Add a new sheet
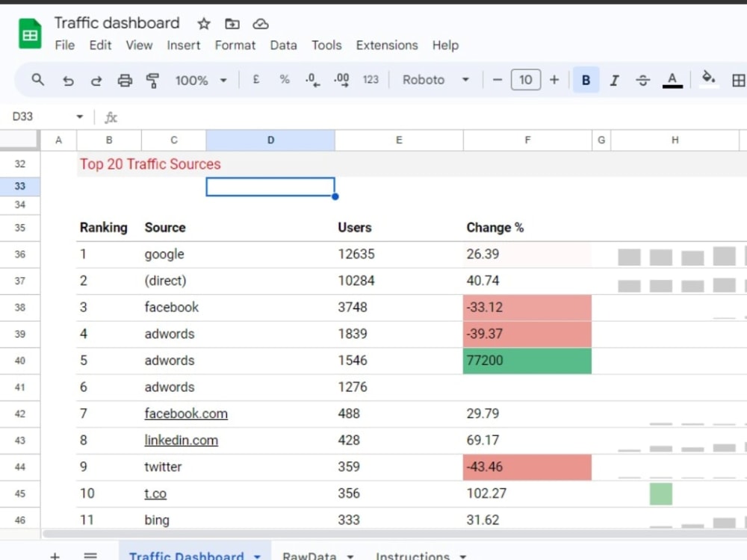Image resolution: width=747 pixels, height=560 pixels. pyautogui.click(x=55, y=556)
